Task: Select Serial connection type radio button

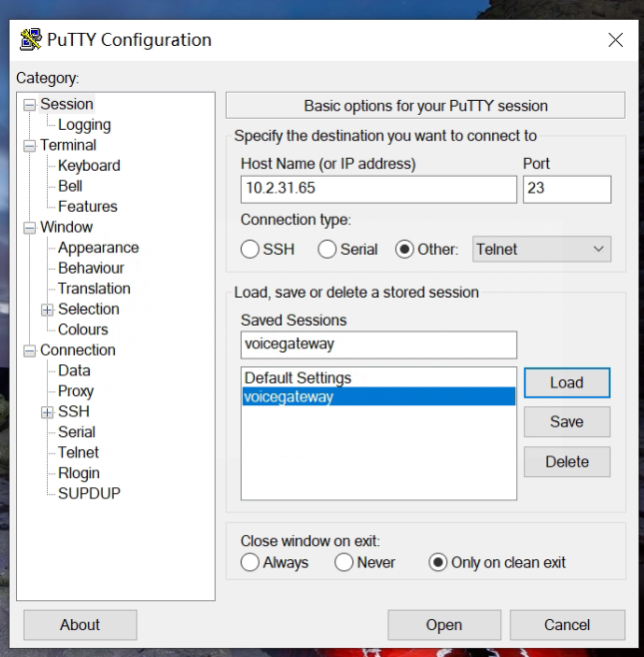Action: click(326, 250)
